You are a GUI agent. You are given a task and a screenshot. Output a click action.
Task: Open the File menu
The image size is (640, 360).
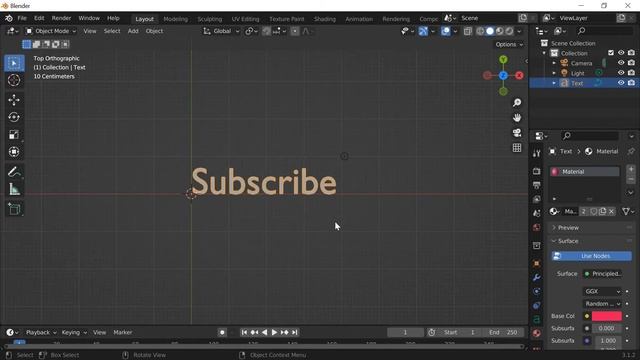point(22,18)
